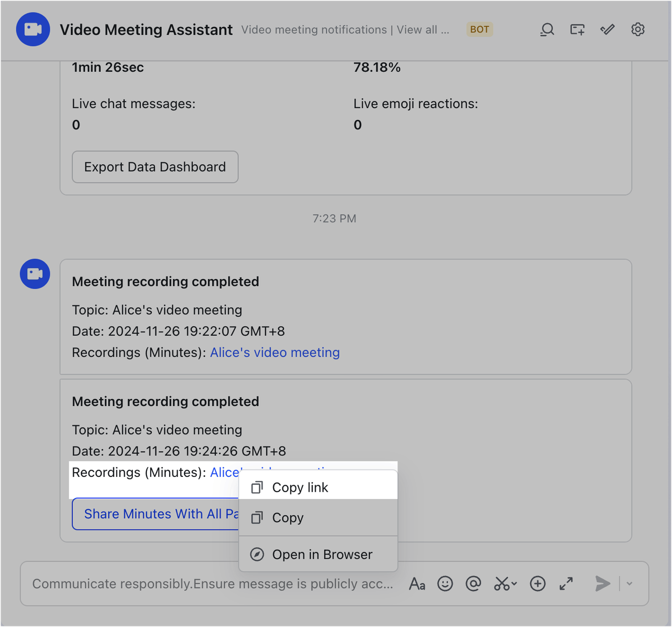Click the double-checkmark icon in header
Screen dimensions: 672x627
pos(607,30)
